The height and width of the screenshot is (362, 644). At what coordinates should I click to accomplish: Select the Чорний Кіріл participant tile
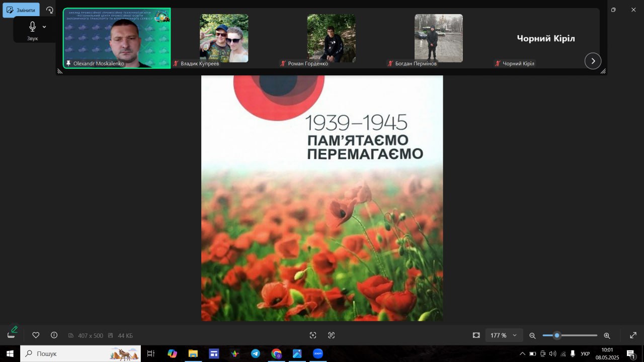click(x=546, y=38)
